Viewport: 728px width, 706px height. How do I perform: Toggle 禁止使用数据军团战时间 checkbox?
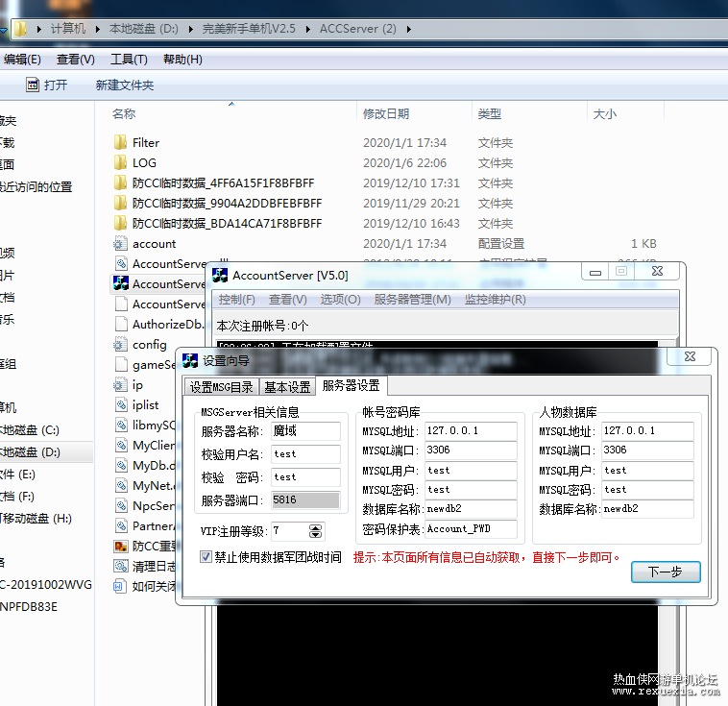[206, 556]
